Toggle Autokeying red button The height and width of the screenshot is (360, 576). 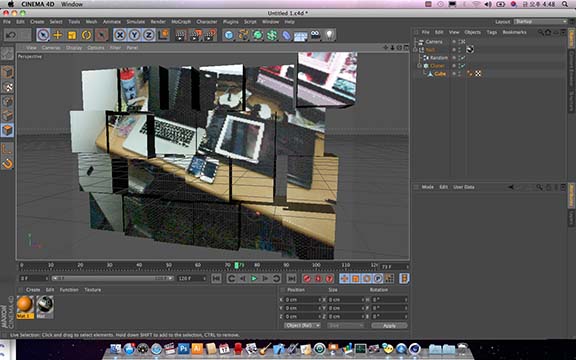tap(318, 278)
